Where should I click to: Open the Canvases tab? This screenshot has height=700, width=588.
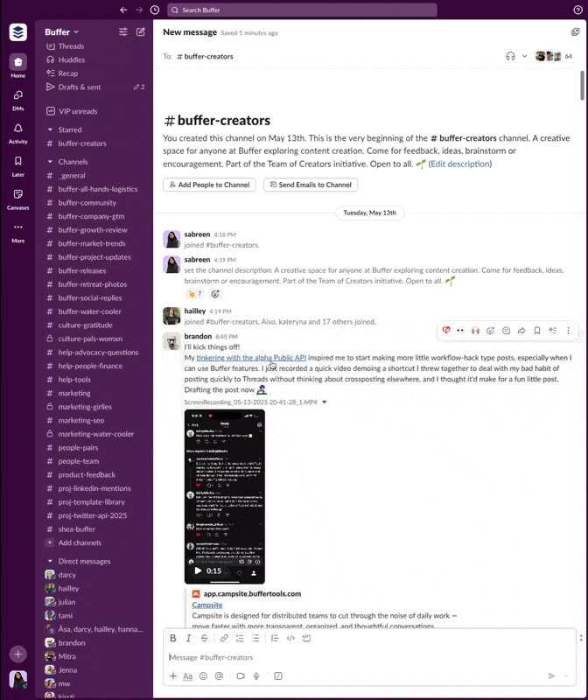tap(17, 199)
